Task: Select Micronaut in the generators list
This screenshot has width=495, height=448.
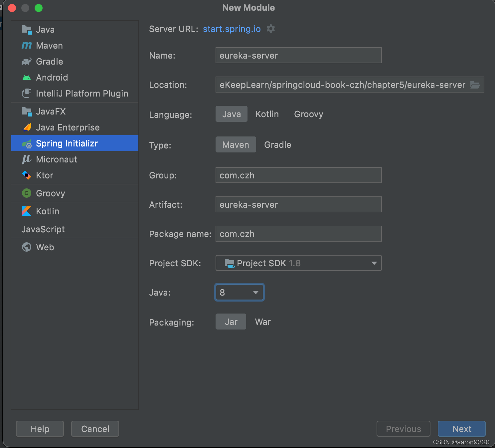Action: point(75,159)
